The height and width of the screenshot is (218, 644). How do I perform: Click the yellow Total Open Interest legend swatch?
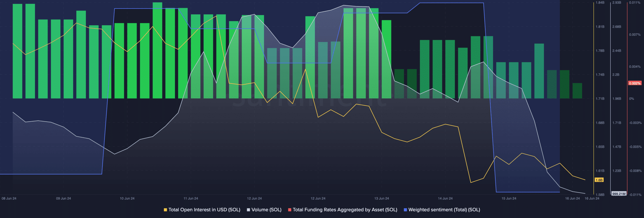(x=165, y=210)
